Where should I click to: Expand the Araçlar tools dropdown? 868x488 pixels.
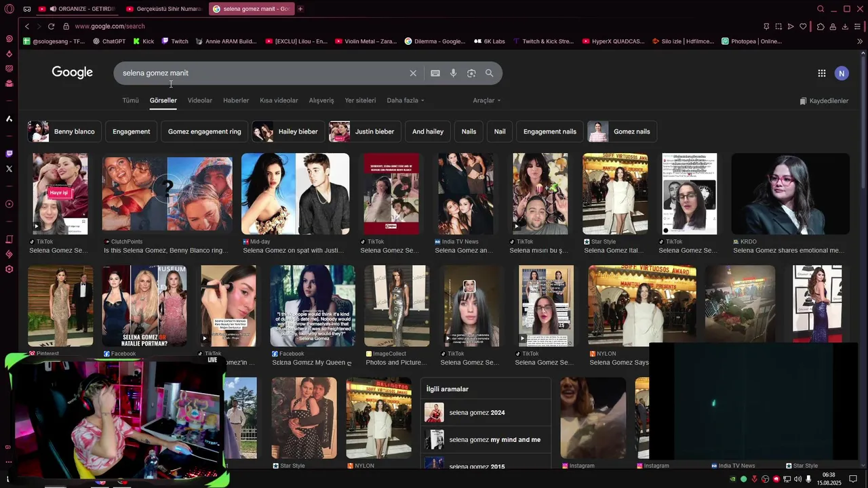[x=487, y=100]
